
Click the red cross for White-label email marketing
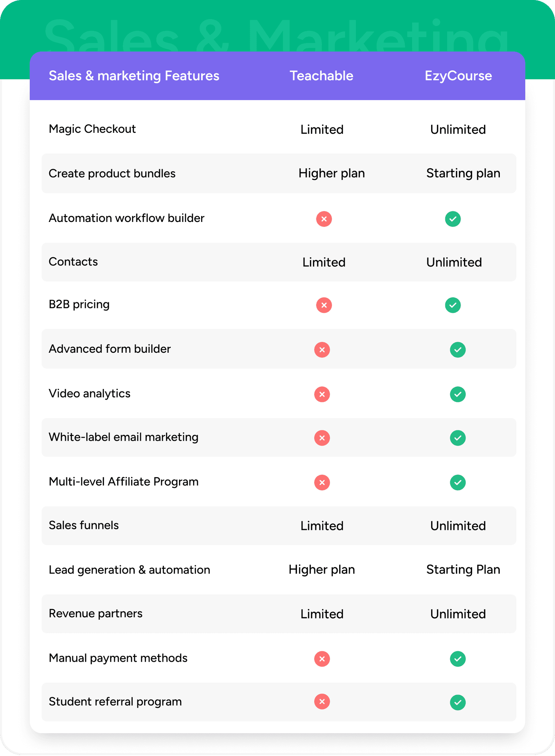322,438
